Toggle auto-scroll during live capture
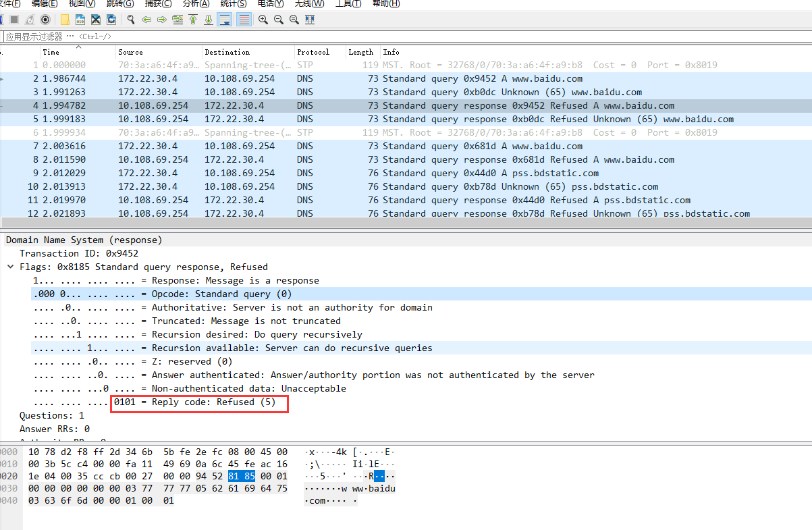 (x=225, y=20)
